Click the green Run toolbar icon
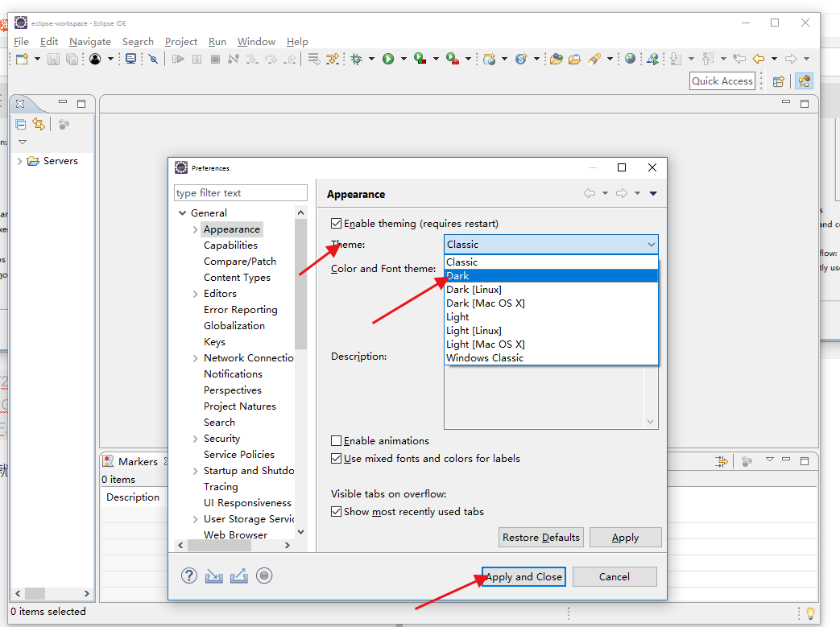 [x=388, y=59]
